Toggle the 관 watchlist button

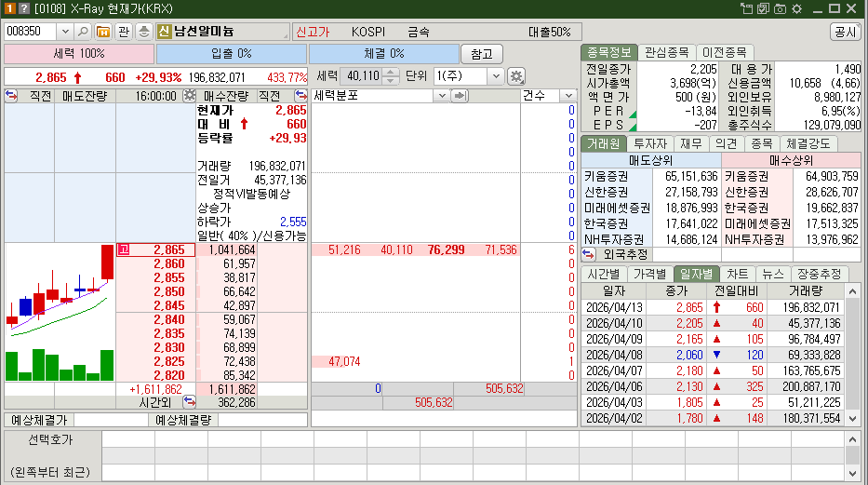point(124,31)
